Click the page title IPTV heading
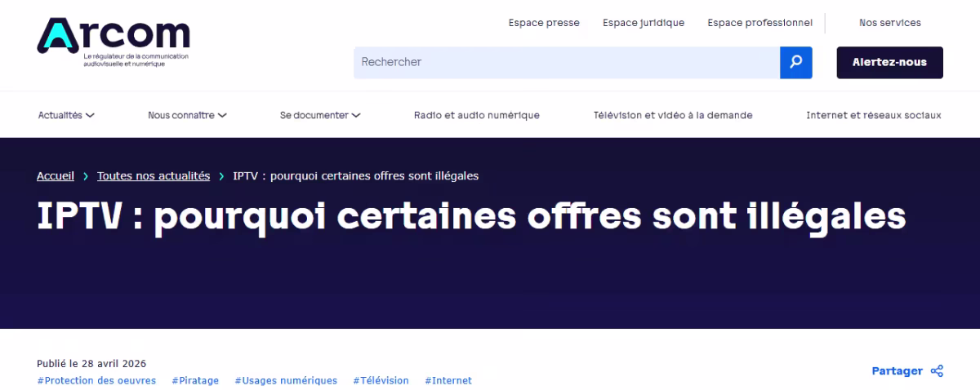Image resolution: width=980 pixels, height=390 pixels. pyautogui.click(x=471, y=218)
